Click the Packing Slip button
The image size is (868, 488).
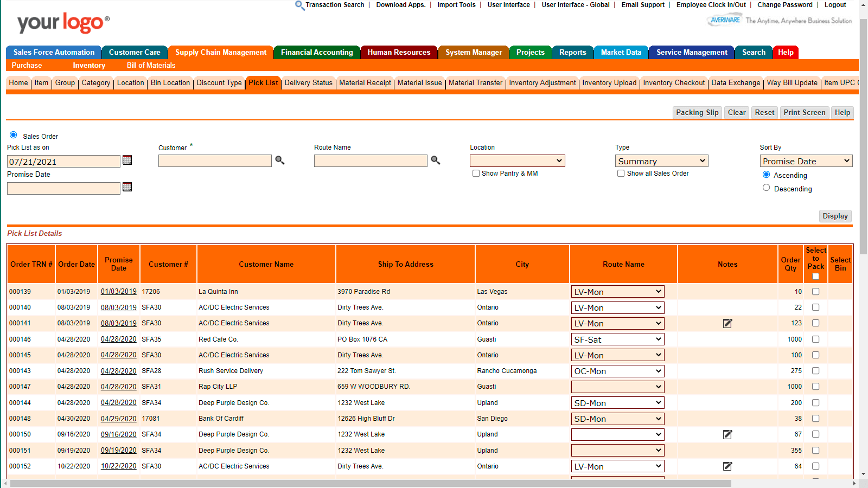pyautogui.click(x=697, y=112)
